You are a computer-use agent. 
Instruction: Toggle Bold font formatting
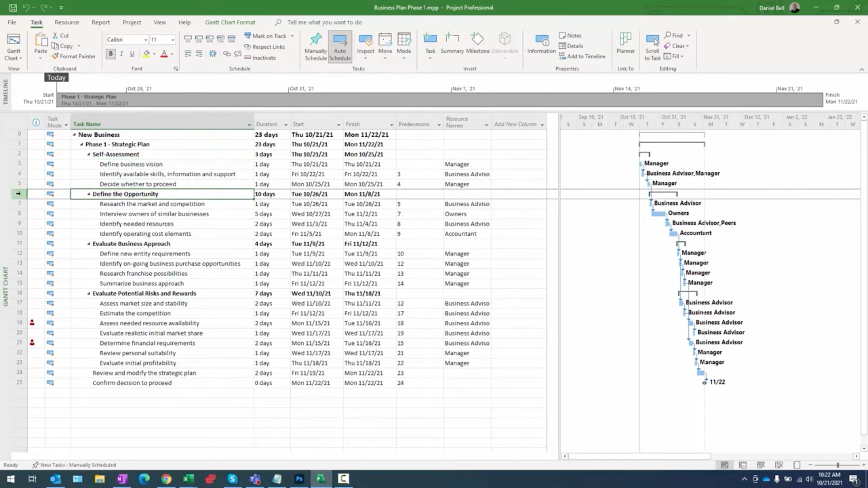111,54
